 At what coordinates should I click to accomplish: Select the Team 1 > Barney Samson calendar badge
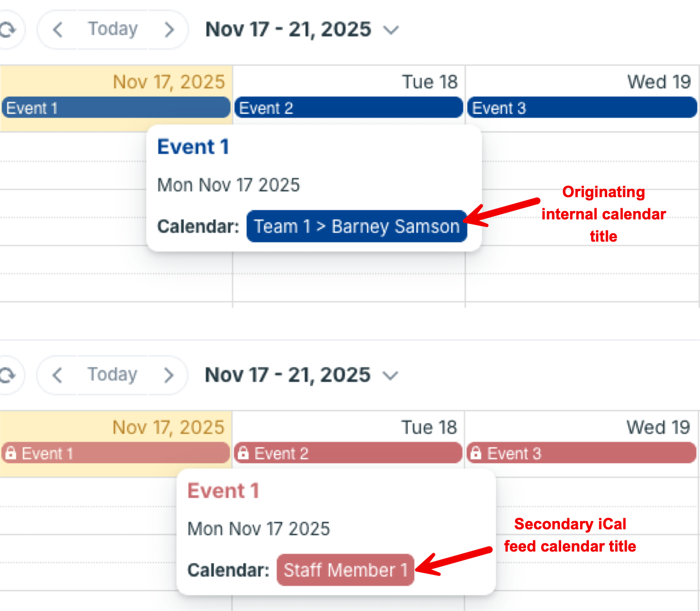click(x=356, y=226)
